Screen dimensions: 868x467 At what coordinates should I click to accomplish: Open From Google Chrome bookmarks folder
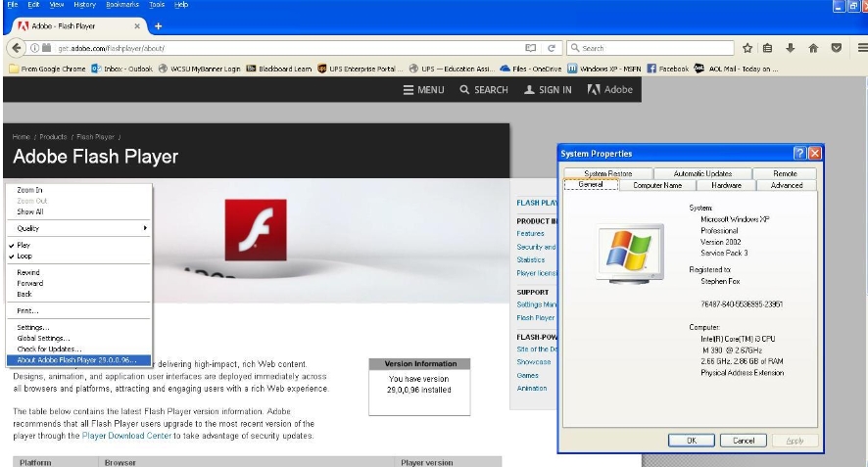pyautogui.click(x=48, y=69)
